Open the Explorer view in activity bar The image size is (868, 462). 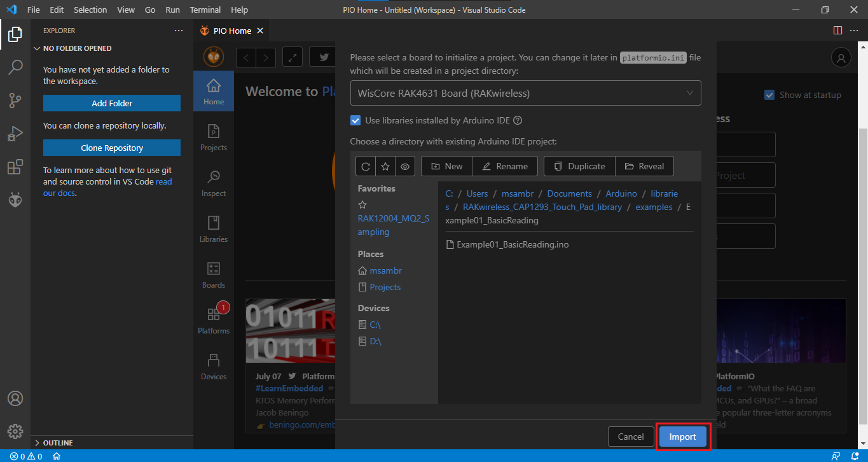click(x=15, y=34)
